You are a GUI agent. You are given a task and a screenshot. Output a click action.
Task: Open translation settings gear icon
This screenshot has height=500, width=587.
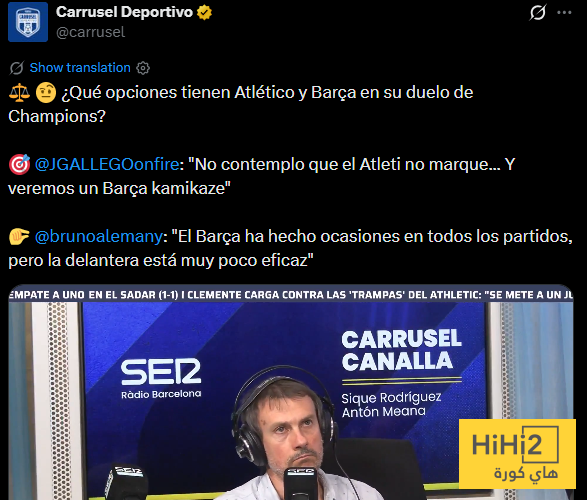143,68
